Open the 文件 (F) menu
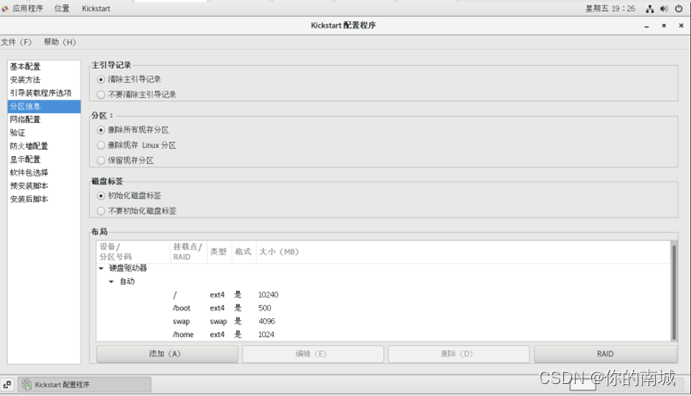 (16, 42)
